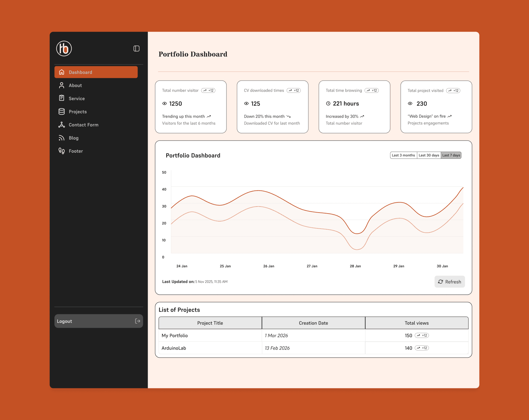Click the rb logo in sidebar

(64, 48)
